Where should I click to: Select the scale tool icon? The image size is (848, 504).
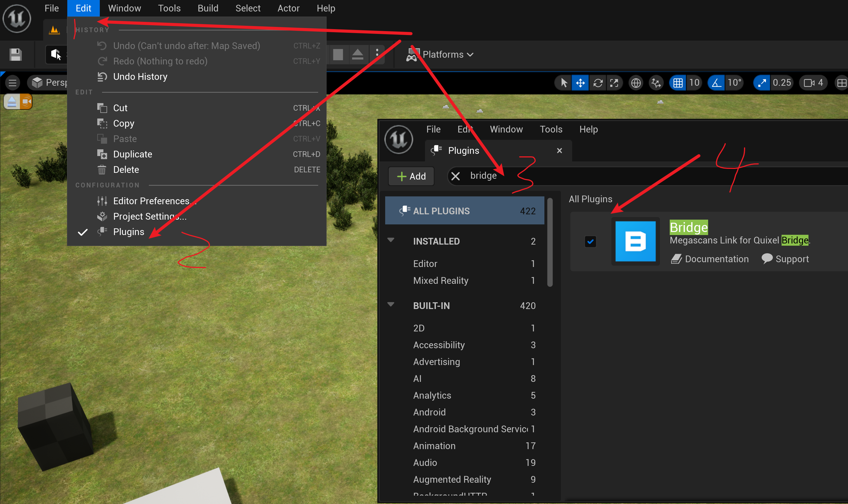[614, 83]
